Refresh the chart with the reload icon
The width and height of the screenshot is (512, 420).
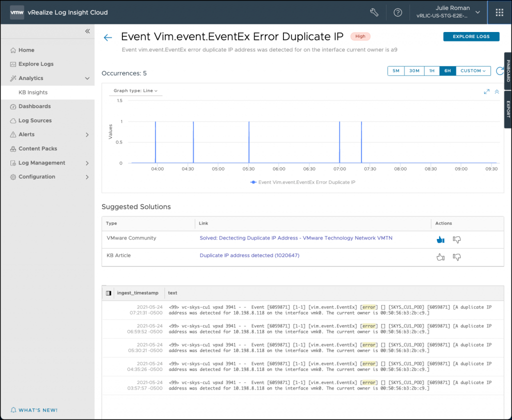pyautogui.click(x=499, y=71)
